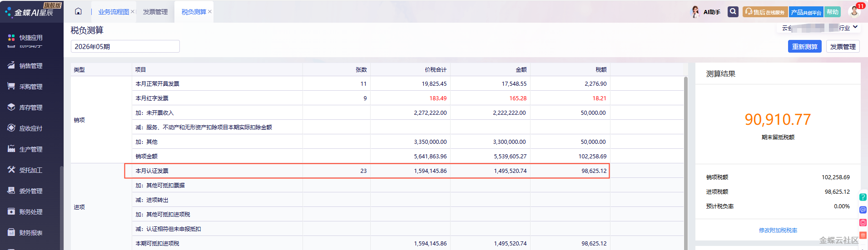Close the 业务流程图 tab

click(x=133, y=12)
